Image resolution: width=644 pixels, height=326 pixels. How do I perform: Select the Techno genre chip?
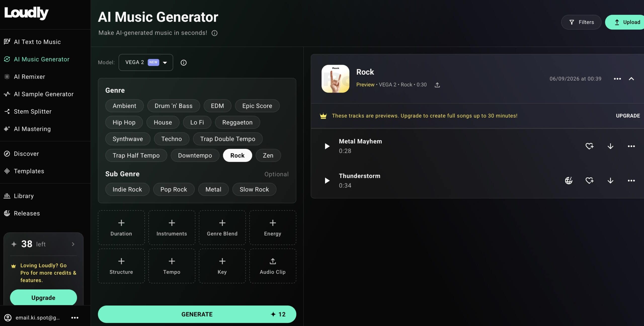coord(171,139)
